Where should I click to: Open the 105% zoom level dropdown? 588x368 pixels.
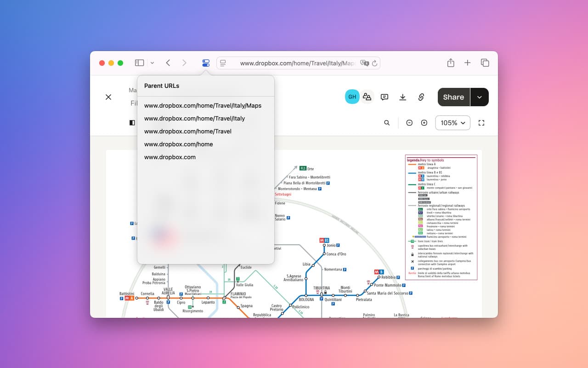[452, 123]
